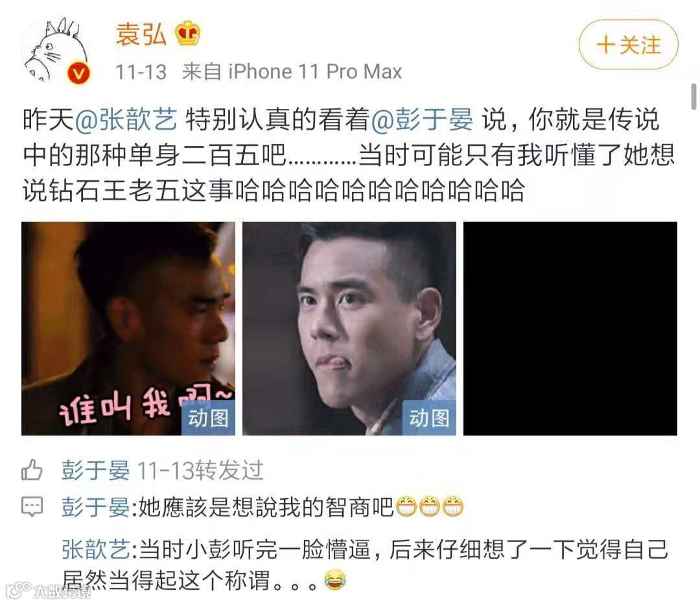
Task: Tap the crown membership icon
Action: (187, 33)
